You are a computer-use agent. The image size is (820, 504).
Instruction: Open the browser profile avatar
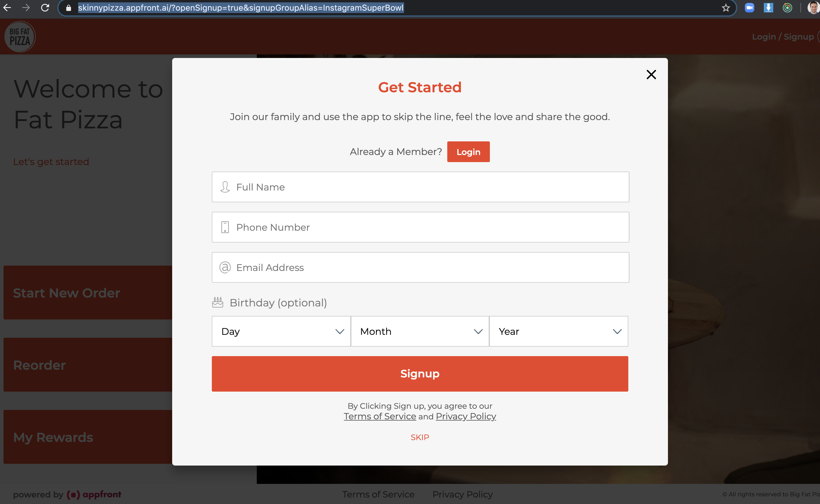pos(813,8)
